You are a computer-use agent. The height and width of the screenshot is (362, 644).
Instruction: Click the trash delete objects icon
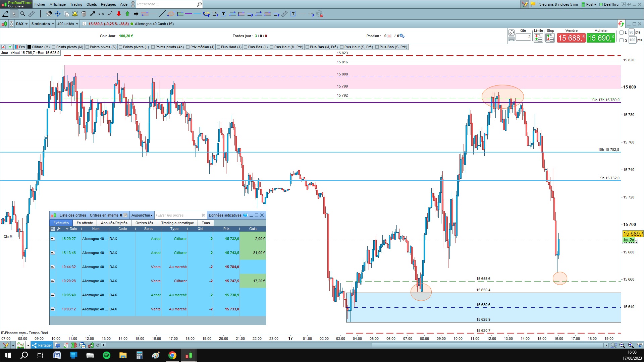point(84,14)
